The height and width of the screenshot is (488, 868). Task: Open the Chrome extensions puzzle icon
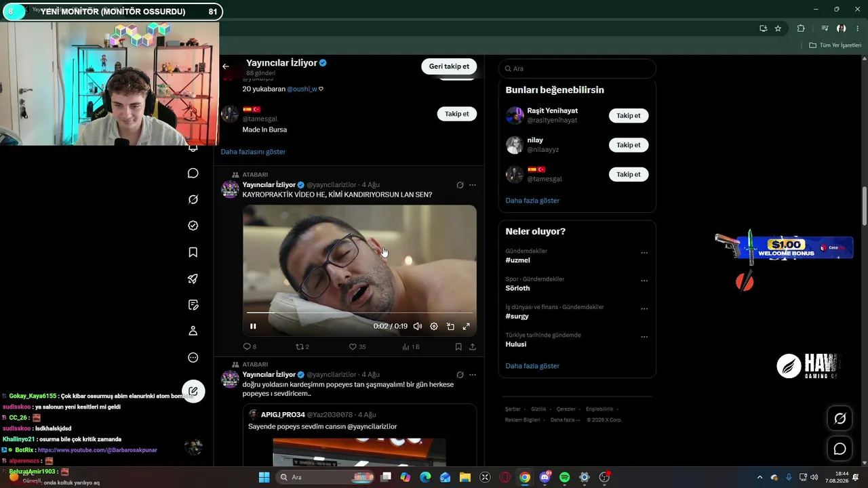coord(801,28)
